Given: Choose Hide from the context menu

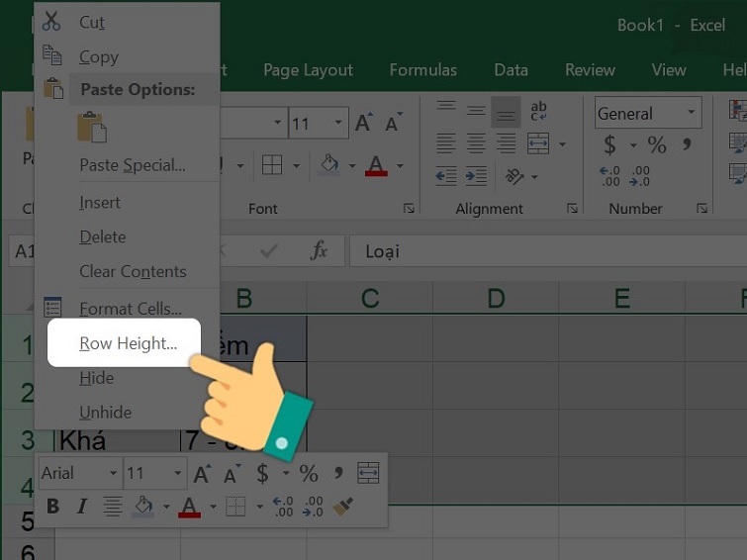Looking at the screenshot, I should [x=96, y=378].
